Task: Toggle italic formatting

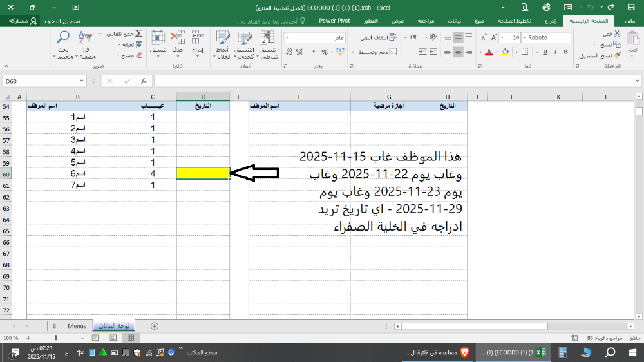Action: pyautogui.click(x=554, y=52)
